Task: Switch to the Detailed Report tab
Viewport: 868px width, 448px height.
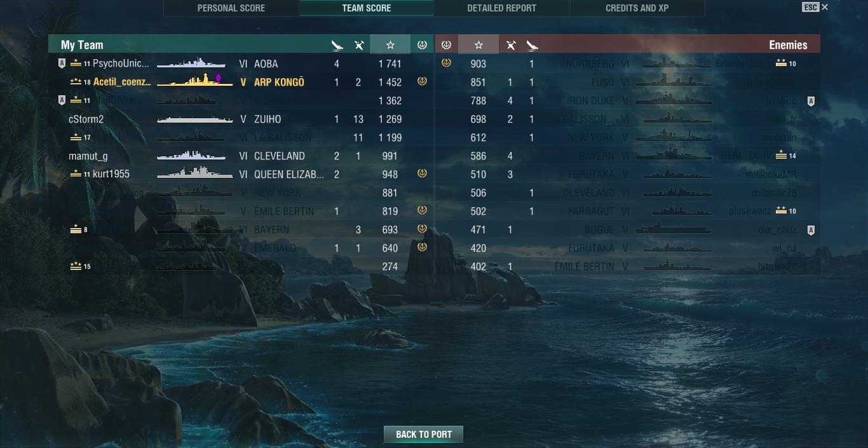Action: coord(502,8)
